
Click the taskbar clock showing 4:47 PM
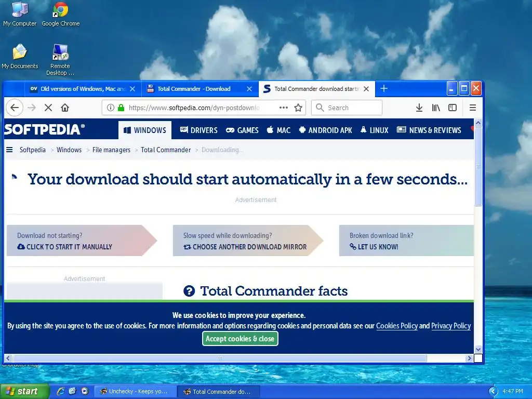point(513,391)
